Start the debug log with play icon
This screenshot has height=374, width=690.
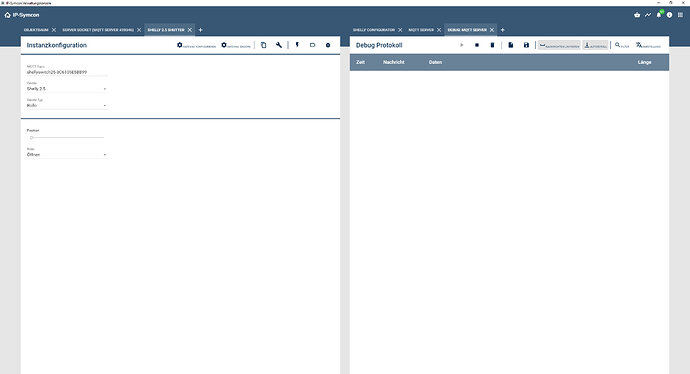click(462, 45)
